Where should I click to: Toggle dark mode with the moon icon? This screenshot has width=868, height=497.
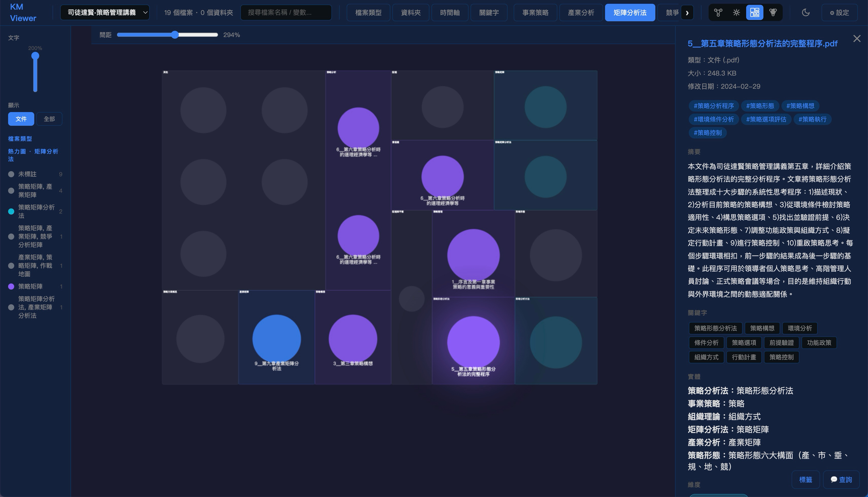click(806, 13)
